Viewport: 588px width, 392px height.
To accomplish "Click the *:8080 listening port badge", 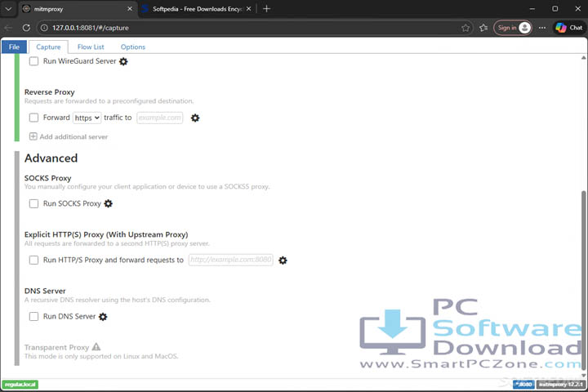I will click(523, 385).
